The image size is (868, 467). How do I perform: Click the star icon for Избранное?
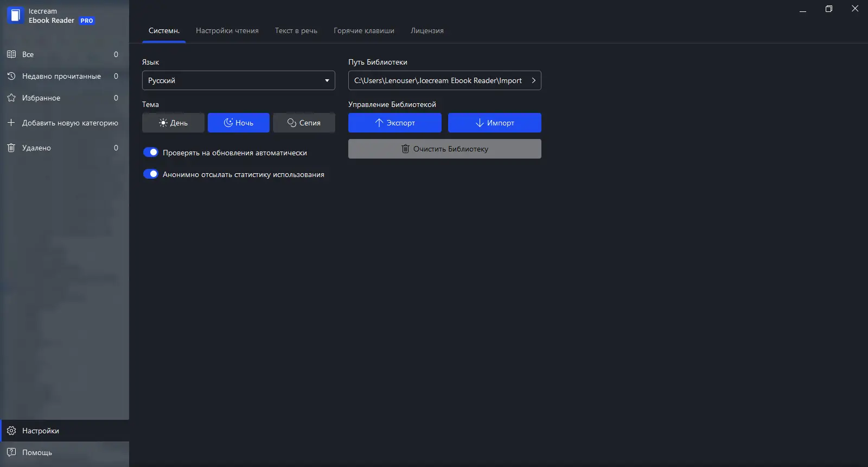[x=11, y=98]
